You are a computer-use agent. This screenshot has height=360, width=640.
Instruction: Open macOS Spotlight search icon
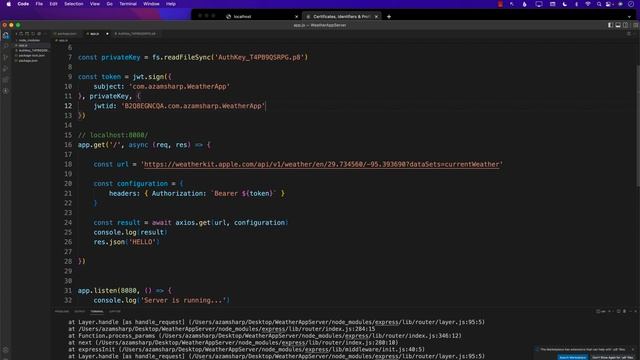coord(598,4)
